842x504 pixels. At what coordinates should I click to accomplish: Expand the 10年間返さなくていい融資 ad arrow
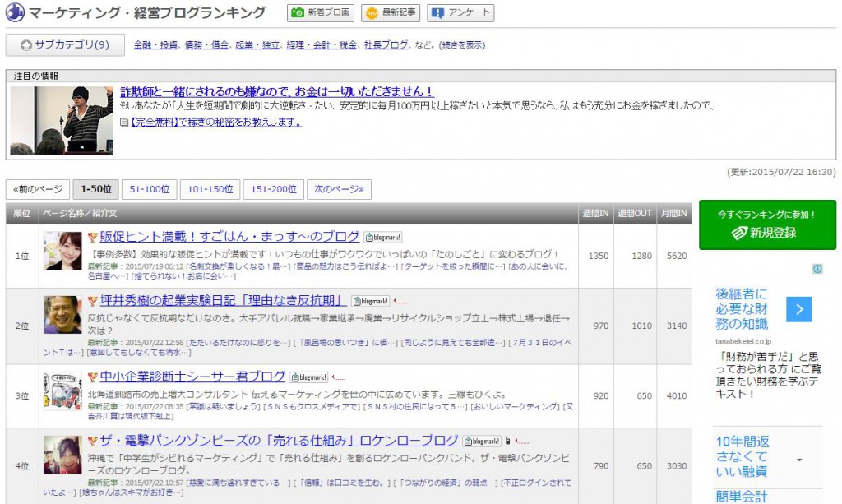point(799,459)
